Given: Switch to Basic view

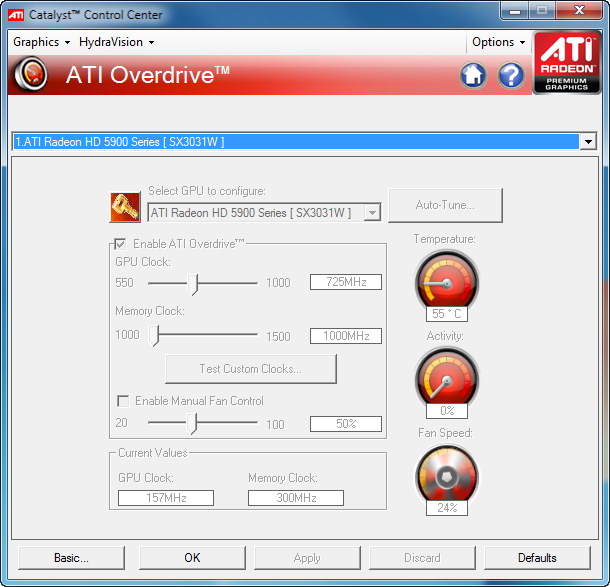Looking at the screenshot, I should click(x=71, y=558).
